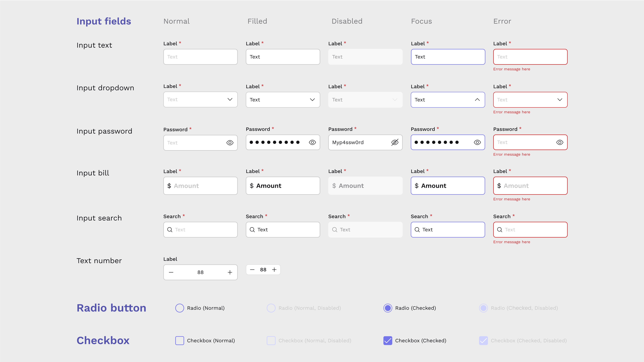Screen dimensions: 644x362
Task: Click the Normal column heading
Action: click(x=177, y=21)
